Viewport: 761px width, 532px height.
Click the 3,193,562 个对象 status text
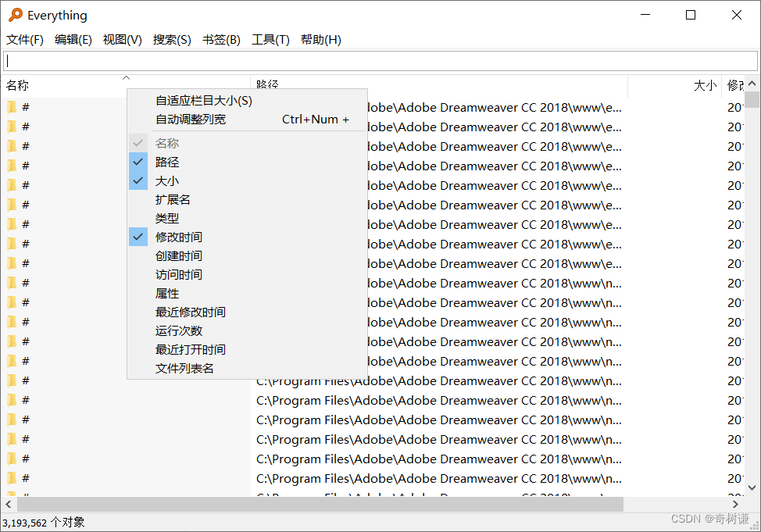tap(44, 523)
